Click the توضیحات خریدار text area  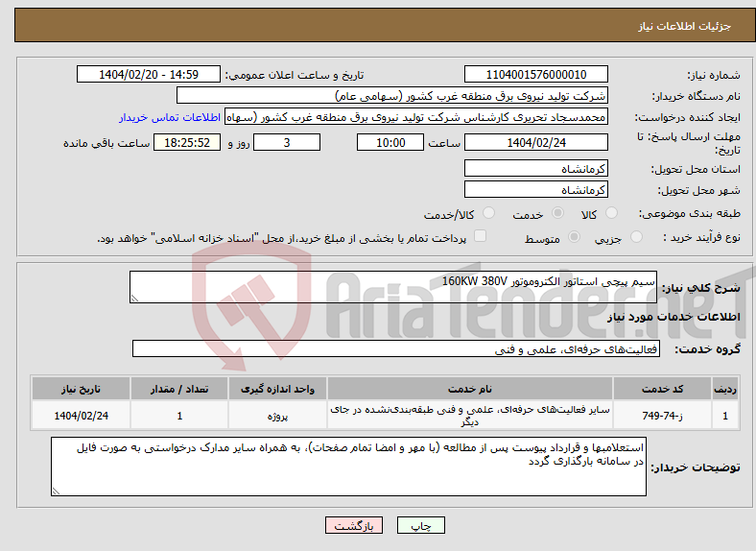[348, 467]
